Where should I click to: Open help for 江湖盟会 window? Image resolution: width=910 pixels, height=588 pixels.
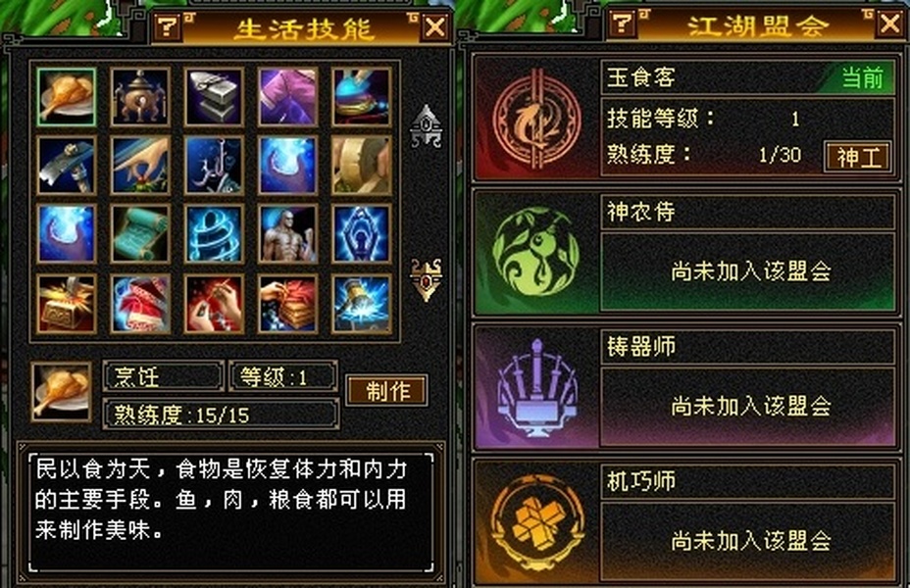point(622,24)
